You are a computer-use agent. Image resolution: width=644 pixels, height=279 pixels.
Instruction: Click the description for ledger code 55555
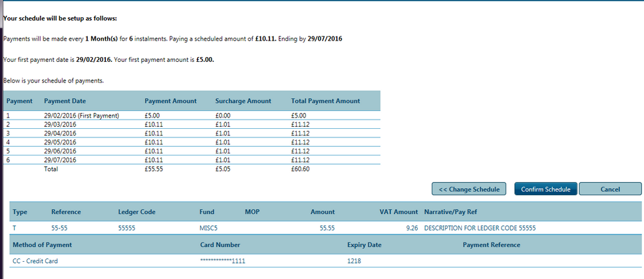479,228
